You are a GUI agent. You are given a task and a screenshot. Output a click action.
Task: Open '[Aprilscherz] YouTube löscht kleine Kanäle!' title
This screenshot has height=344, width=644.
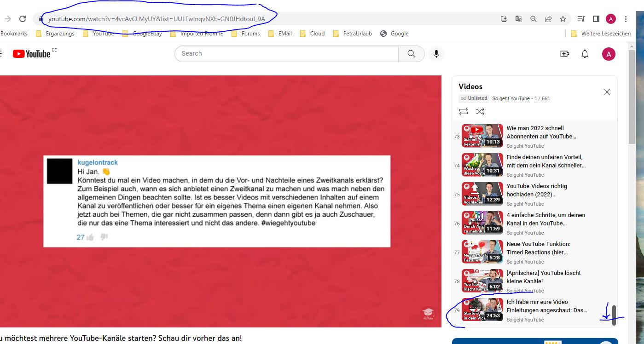point(544,277)
